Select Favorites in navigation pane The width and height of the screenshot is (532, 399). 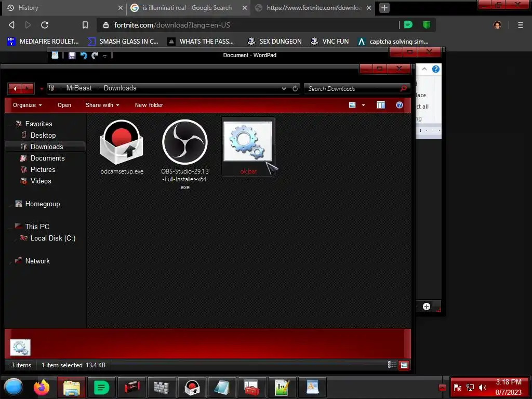pos(38,124)
